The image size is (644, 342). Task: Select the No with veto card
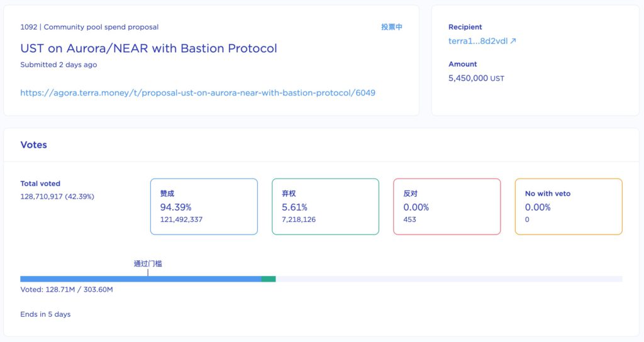pyautogui.click(x=569, y=207)
